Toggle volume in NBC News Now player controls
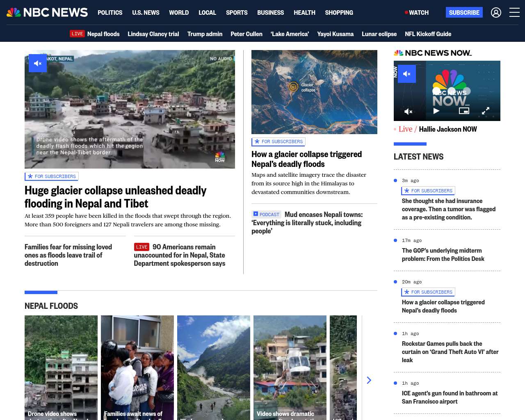 [409, 111]
